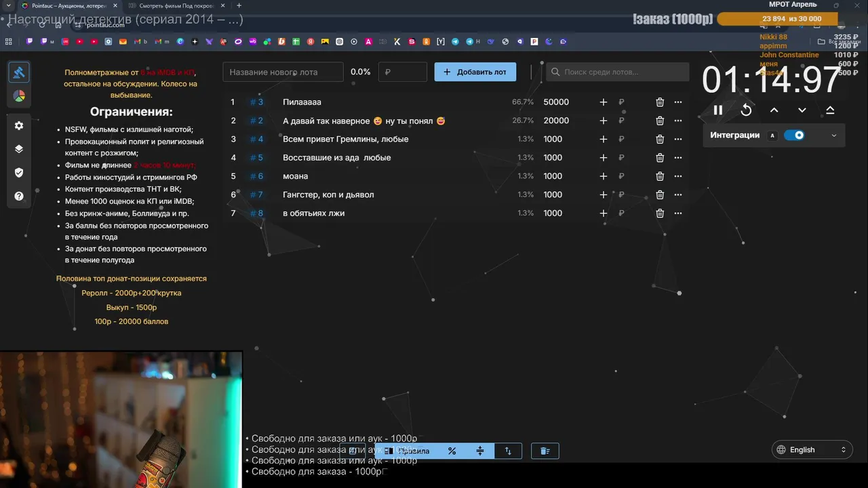
Task: Click ruble icon on 'Восставшие из ада' row
Action: [x=621, y=158]
